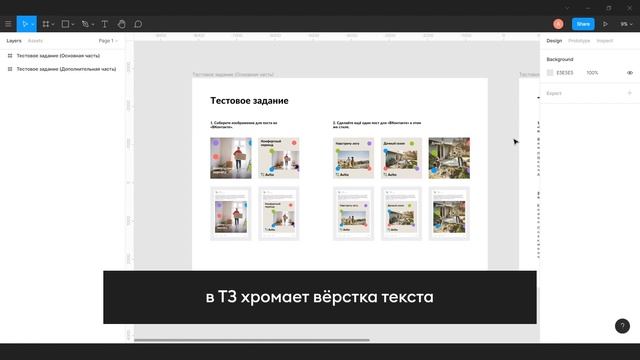Screen dimensions: 640x360
Task: Select the canvas frame label Тестовое задание (Основная часть)
Action: coord(233,75)
